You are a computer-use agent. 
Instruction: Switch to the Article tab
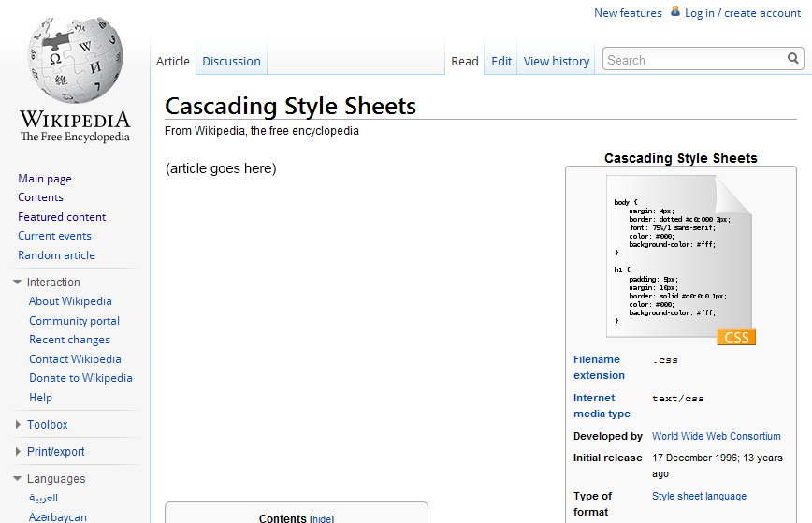(x=173, y=61)
